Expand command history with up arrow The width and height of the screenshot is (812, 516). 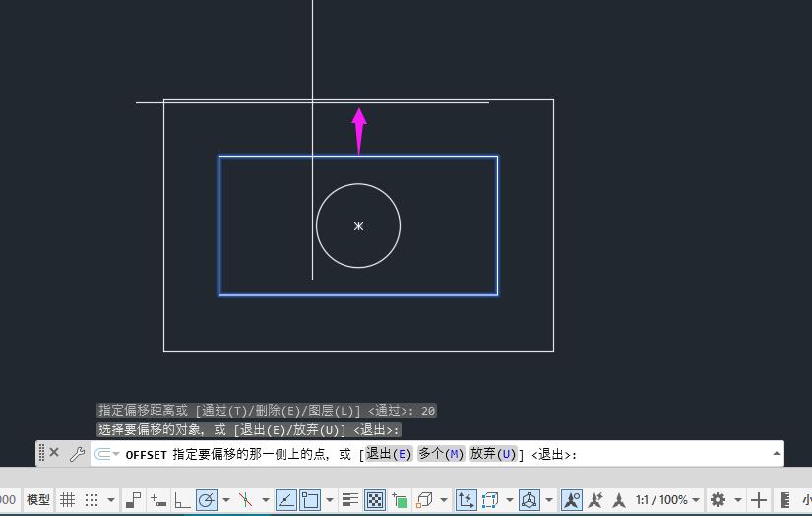[x=777, y=453]
